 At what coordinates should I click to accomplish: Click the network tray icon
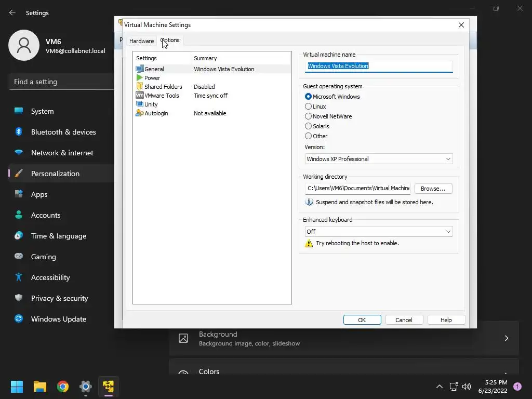coord(454,387)
